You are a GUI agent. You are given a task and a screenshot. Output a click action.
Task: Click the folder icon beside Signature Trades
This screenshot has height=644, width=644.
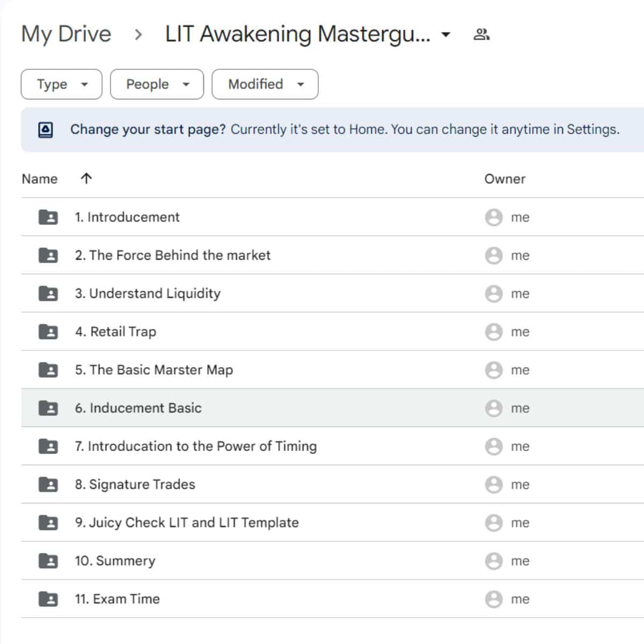tap(49, 484)
